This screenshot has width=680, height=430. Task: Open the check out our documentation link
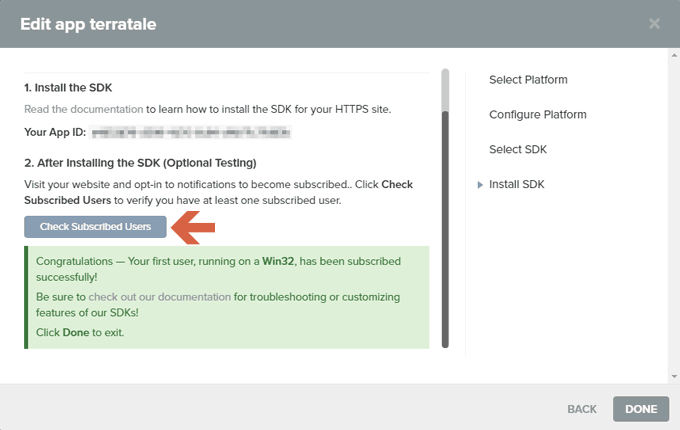[160, 297]
